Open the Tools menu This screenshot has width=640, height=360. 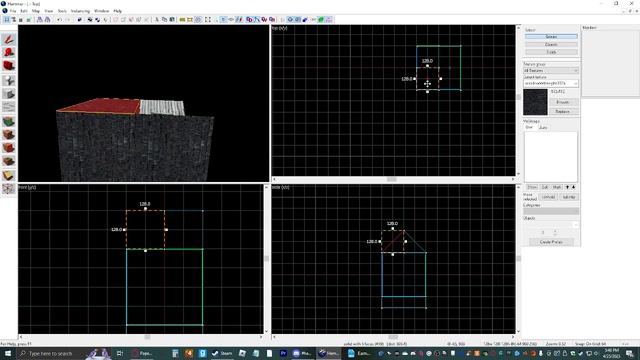pyautogui.click(x=62, y=11)
